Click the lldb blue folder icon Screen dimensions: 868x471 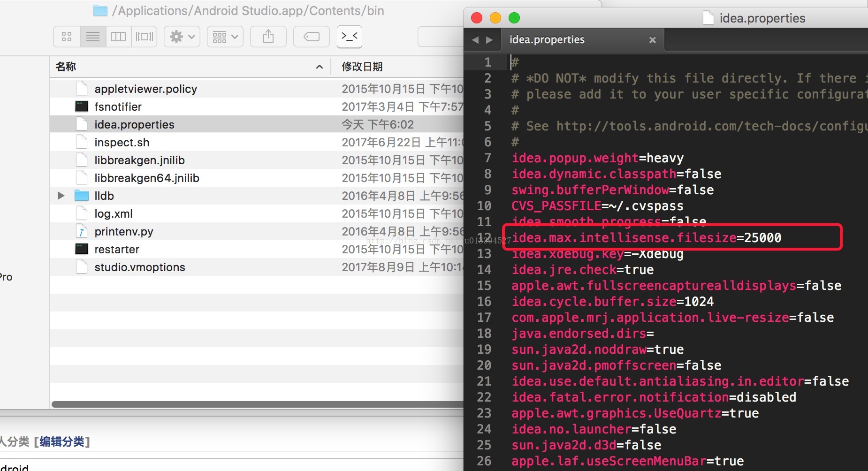82,196
